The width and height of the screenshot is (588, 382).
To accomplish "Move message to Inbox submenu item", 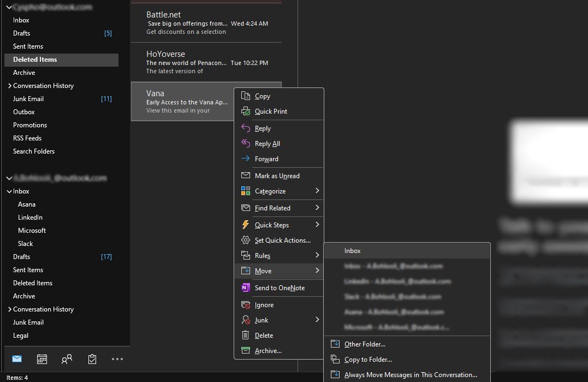I will tap(353, 251).
